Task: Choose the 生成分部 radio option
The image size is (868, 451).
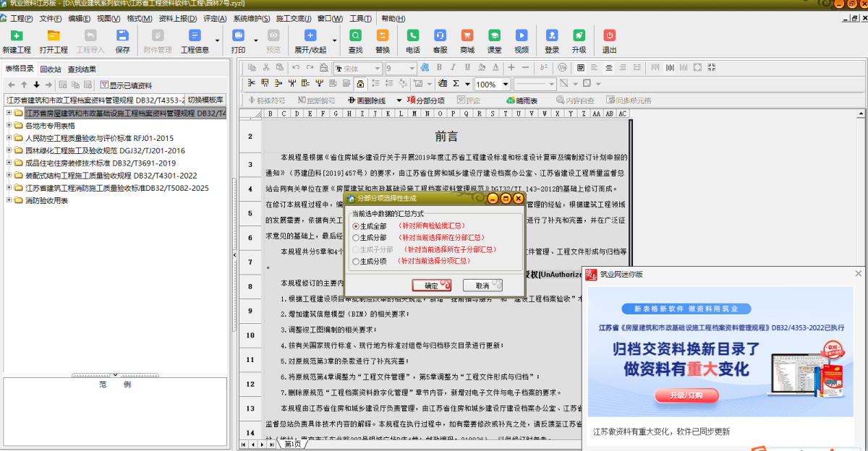Action: tap(356, 237)
